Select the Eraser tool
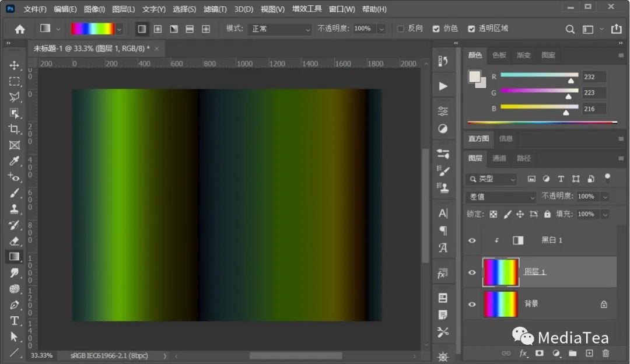630x364 pixels. 15,241
